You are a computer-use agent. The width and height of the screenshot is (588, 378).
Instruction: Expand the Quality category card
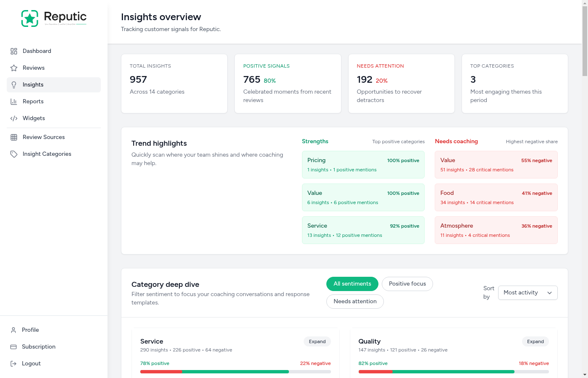point(535,341)
